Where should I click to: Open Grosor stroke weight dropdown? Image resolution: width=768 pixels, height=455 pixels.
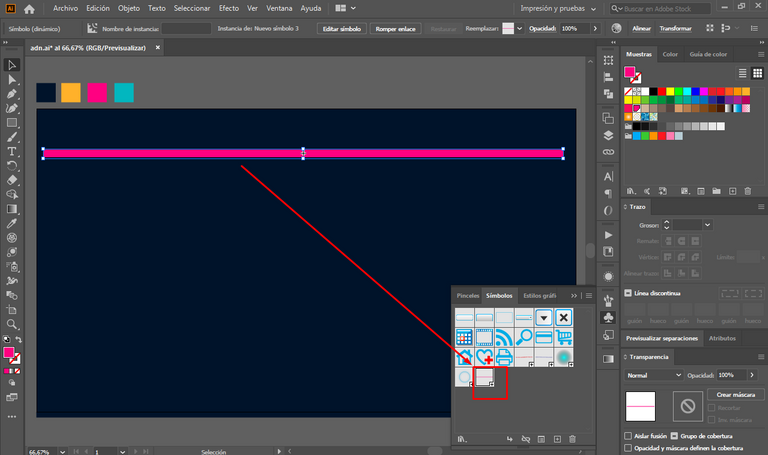point(707,225)
